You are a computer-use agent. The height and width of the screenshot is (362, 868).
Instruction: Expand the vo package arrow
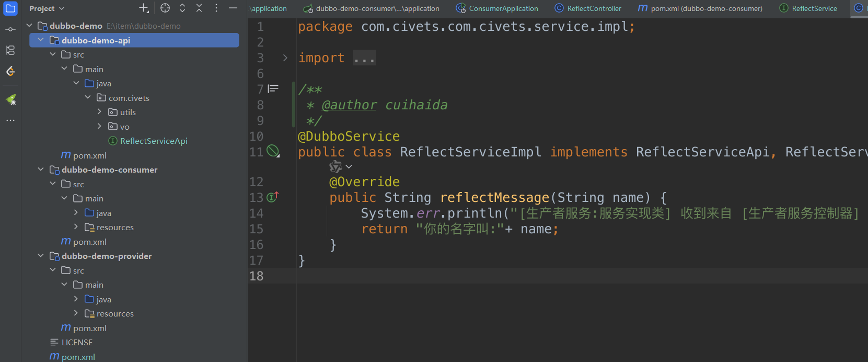click(99, 126)
